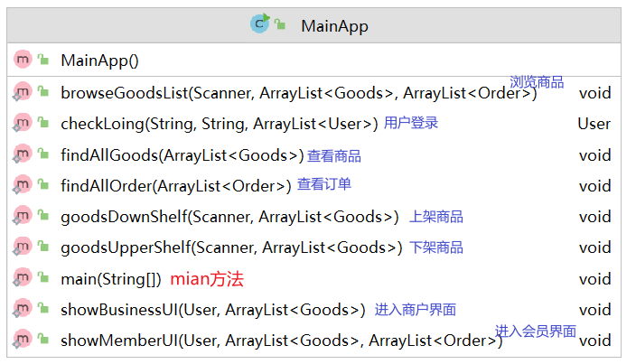Click the method icon next to main(String[])

pyautogui.click(x=23, y=278)
